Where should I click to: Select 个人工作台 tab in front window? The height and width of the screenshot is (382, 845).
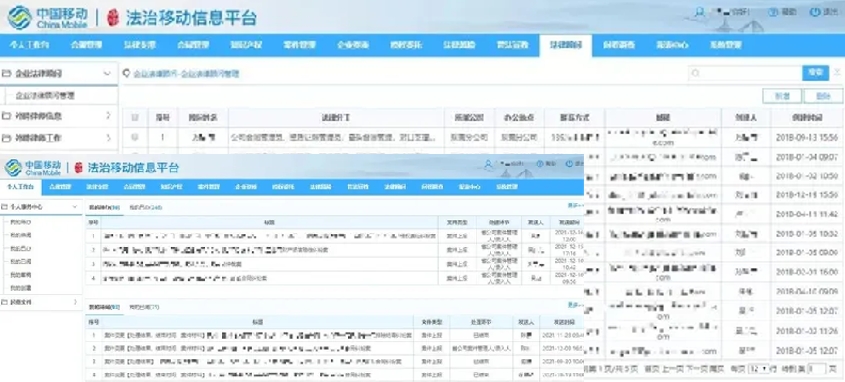click(21, 187)
